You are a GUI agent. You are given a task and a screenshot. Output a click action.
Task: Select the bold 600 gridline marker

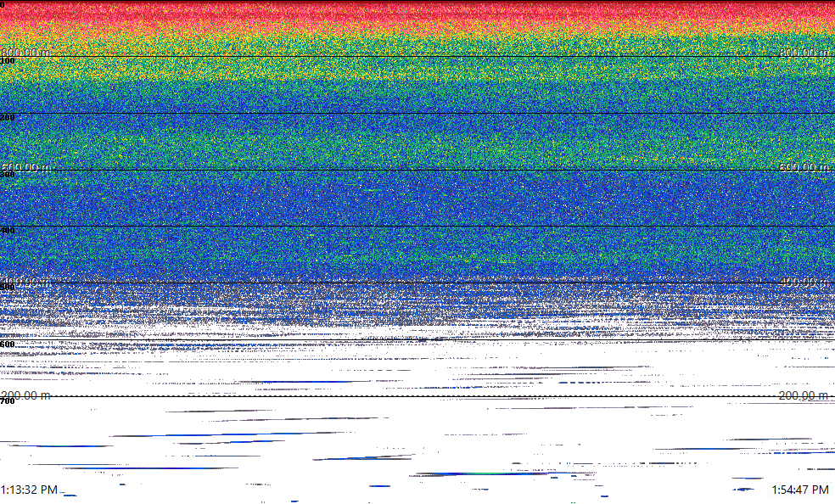(8, 344)
